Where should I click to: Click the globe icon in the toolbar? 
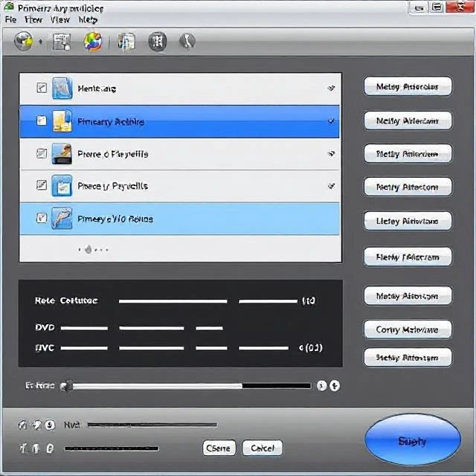tap(24, 42)
